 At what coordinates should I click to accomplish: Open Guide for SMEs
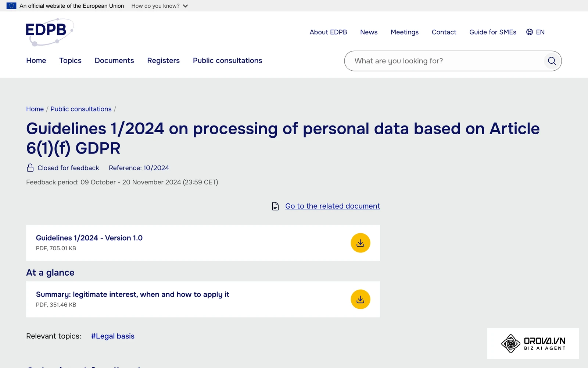tap(493, 32)
